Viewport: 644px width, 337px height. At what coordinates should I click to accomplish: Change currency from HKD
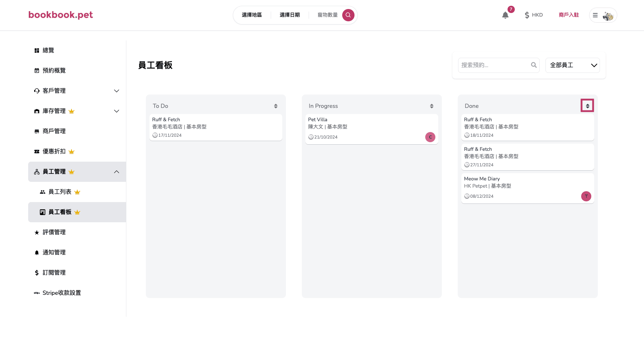[x=534, y=15]
